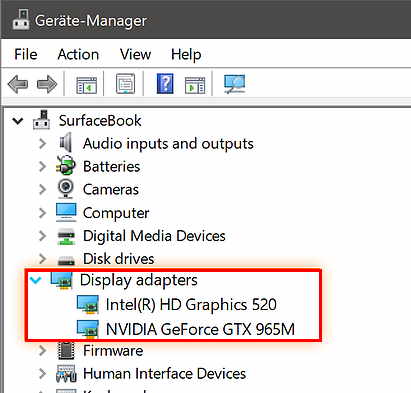Click the Geräte-Manager window title text
Image resolution: width=411 pixels, height=393 pixels.
[x=91, y=21]
